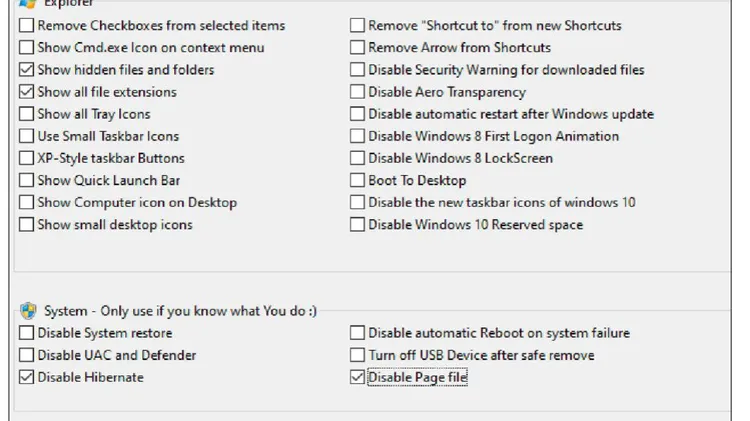This screenshot has height=421, width=750.
Task: Enable XP-Style taskbar Buttons
Action: pos(26,158)
